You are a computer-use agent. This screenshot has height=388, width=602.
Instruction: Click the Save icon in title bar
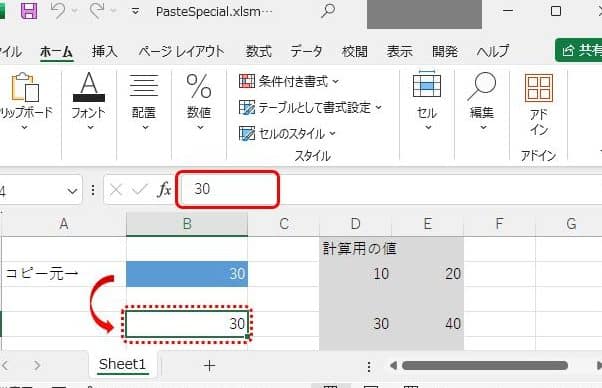click(29, 11)
